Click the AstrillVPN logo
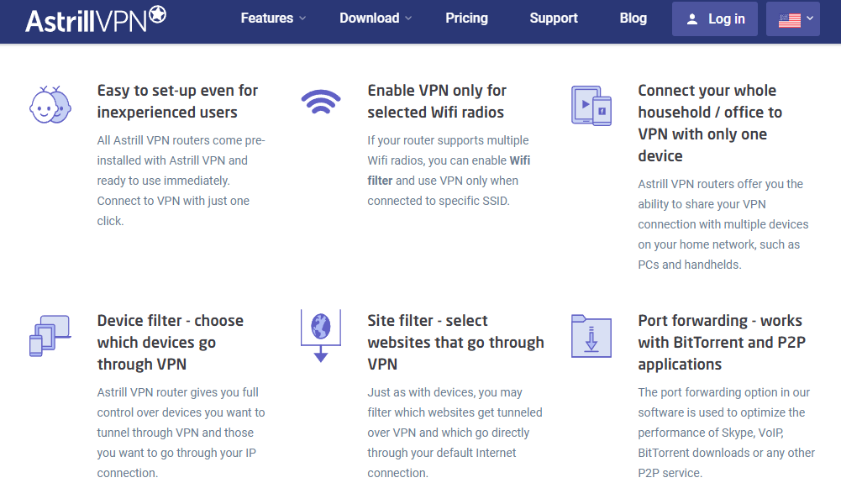841x504 pixels. point(92,17)
